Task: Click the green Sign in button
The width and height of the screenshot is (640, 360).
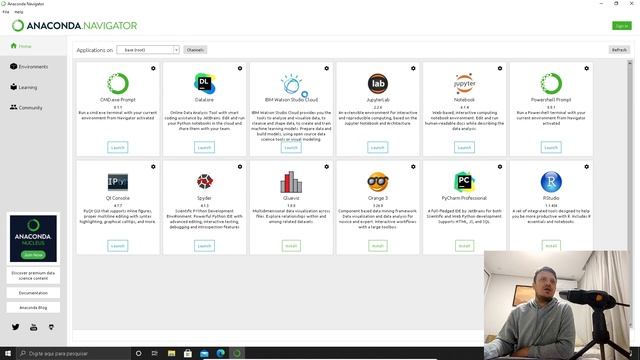Action: coord(622,26)
